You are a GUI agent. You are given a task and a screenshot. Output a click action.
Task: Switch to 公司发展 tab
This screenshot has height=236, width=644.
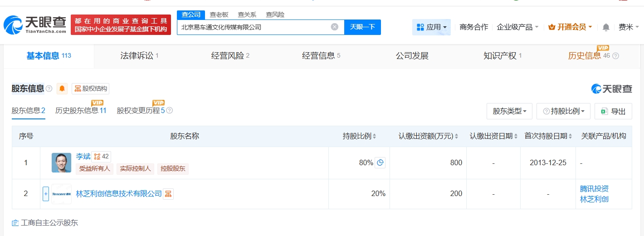[412, 56]
